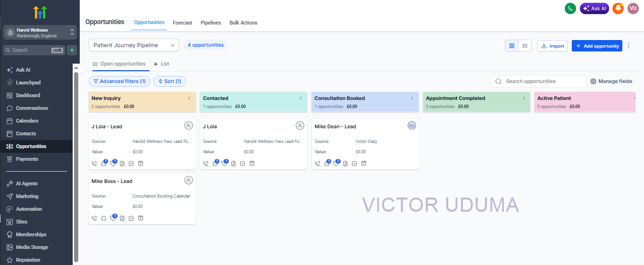Click phone icon on Mike Boss card
The width and height of the screenshot is (644, 265).
(94, 218)
